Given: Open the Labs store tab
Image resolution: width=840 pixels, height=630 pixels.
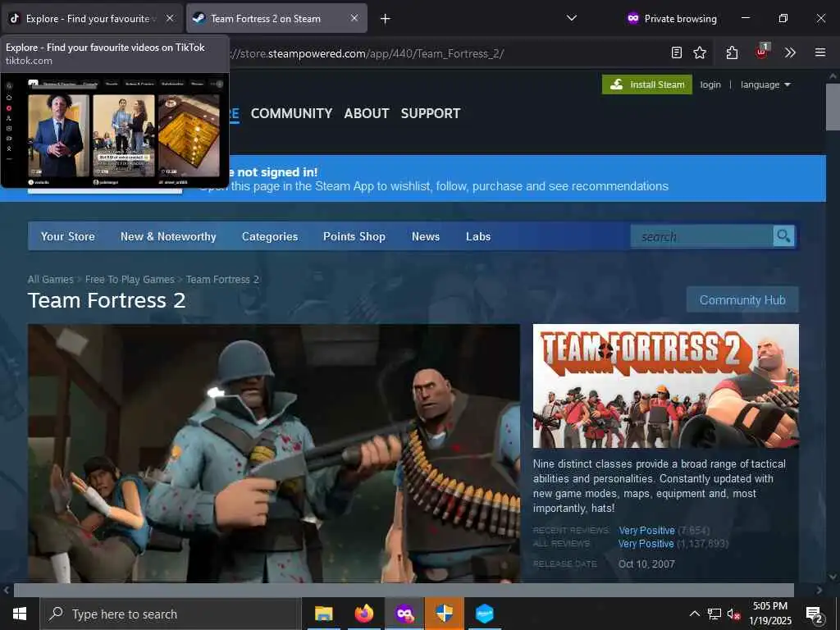Looking at the screenshot, I should point(478,236).
